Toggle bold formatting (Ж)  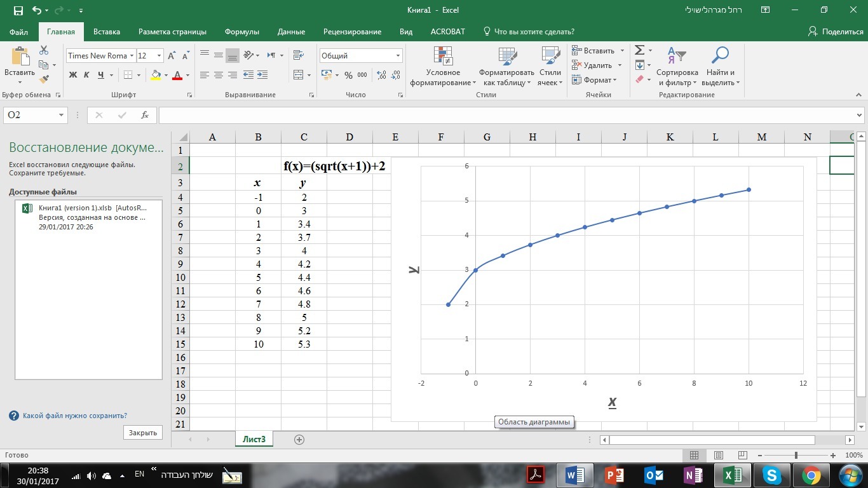click(73, 75)
